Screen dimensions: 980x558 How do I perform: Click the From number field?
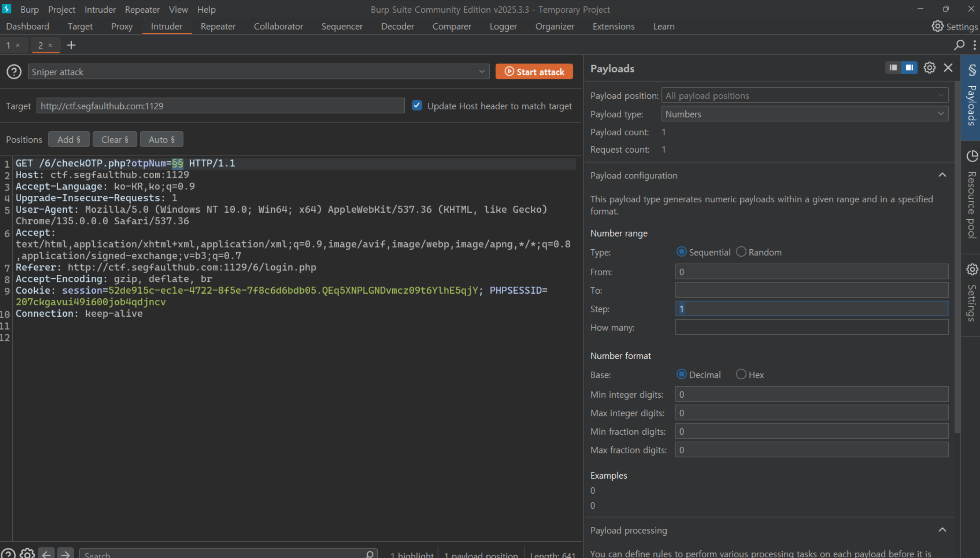coord(812,272)
